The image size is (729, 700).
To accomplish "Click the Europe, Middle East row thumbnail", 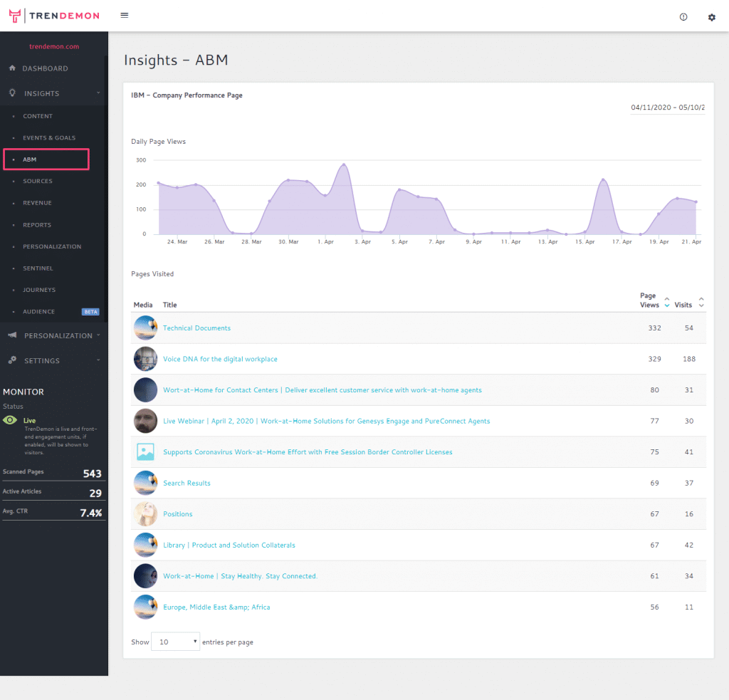I will 145,607.
